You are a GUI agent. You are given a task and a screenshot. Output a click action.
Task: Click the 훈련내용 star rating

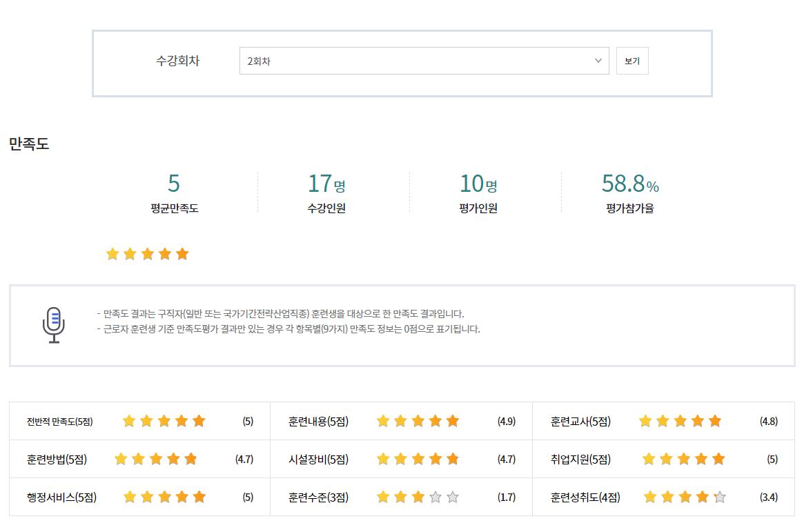point(418,422)
